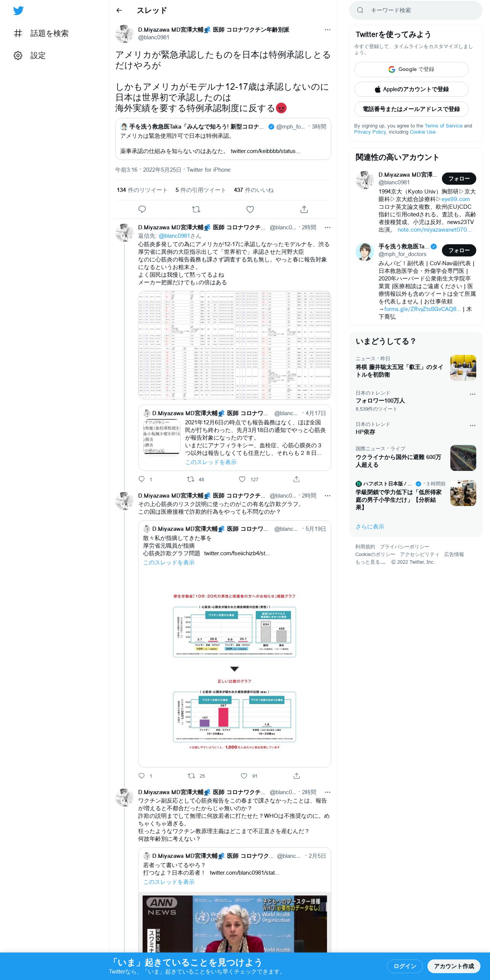Open プライバシーポリシー footer link
490x980 pixels.
(x=404, y=547)
